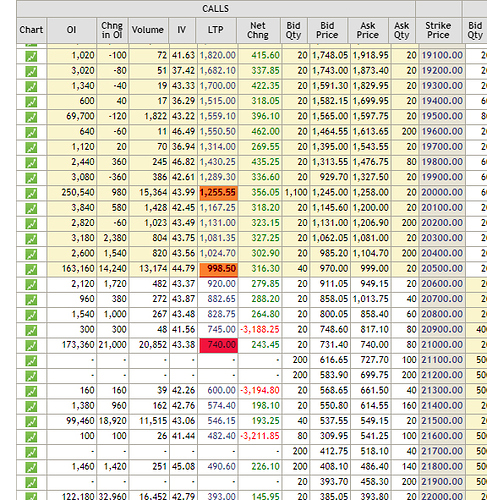Click Bid Qty value 1,100
Image resolution: width=487 pixels, height=500 pixels.
pyautogui.click(x=296, y=192)
